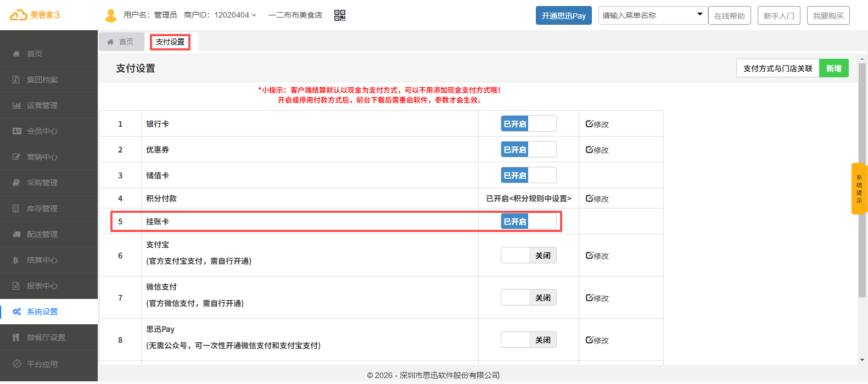Click the user avatar icon
Viewport: 868px width, 384px height.
(111, 15)
